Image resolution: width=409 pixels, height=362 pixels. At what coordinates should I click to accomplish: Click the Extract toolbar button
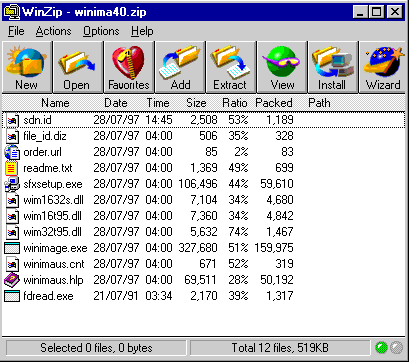click(x=231, y=67)
